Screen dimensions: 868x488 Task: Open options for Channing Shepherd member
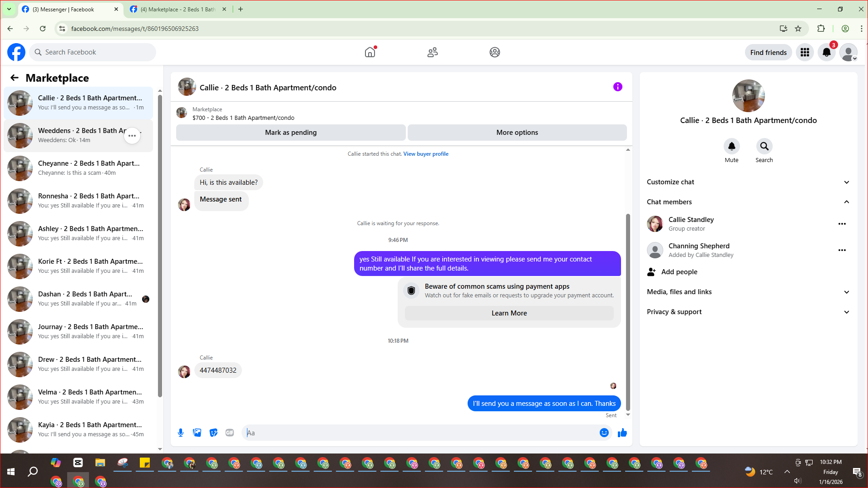(842, 250)
